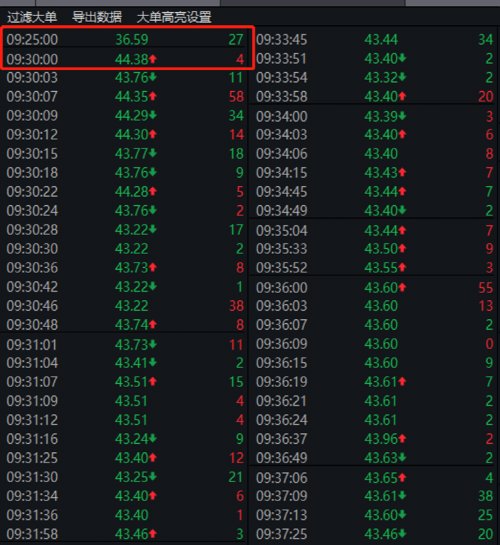Viewport: 500px width, 545px height.
Task: Select the 09:25:00 trade row
Action: pyautogui.click(x=125, y=39)
